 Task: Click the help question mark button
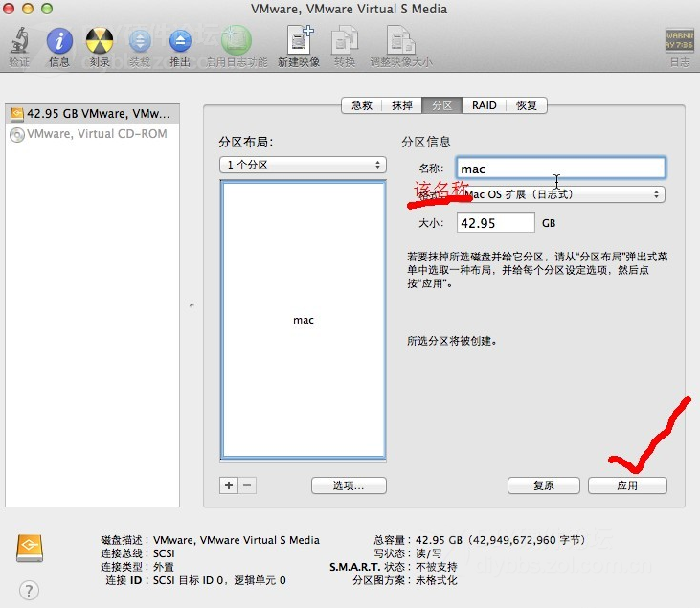29,591
